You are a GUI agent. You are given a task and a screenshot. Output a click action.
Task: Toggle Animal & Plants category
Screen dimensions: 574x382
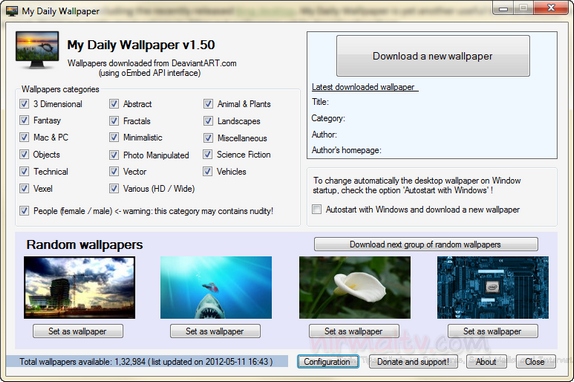pos(208,104)
